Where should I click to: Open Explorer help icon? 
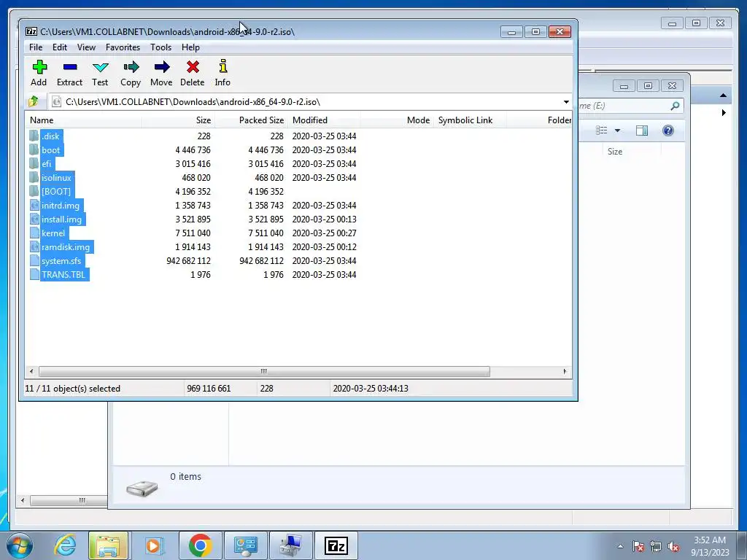click(668, 131)
